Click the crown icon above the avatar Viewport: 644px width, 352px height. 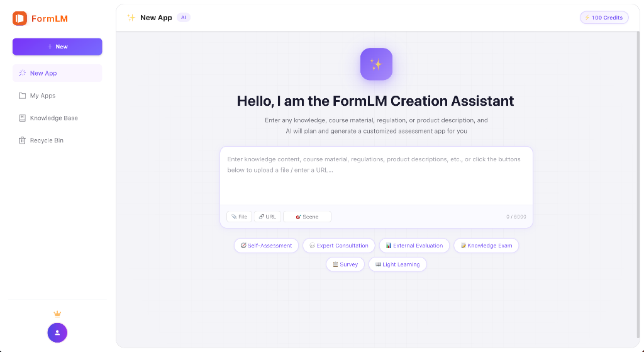tap(57, 314)
